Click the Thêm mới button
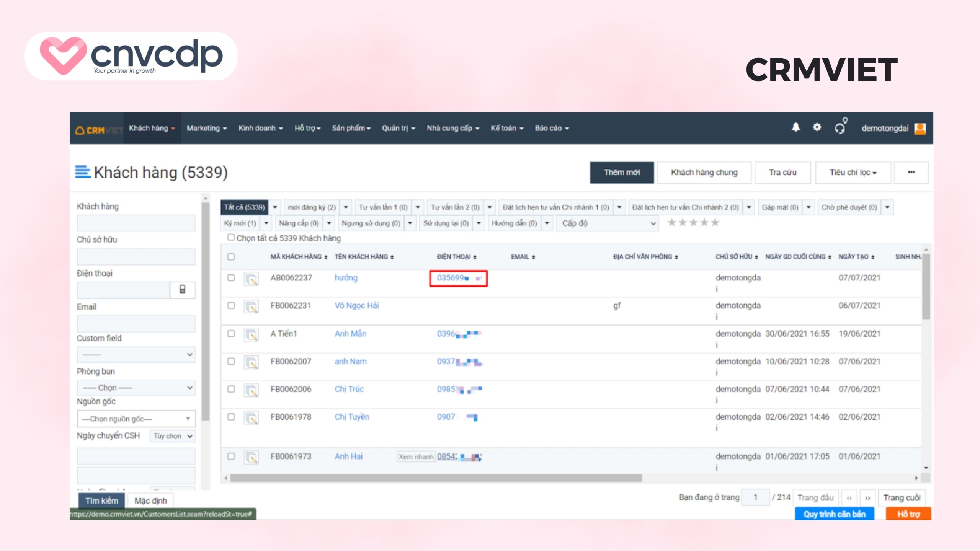 coord(621,173)
